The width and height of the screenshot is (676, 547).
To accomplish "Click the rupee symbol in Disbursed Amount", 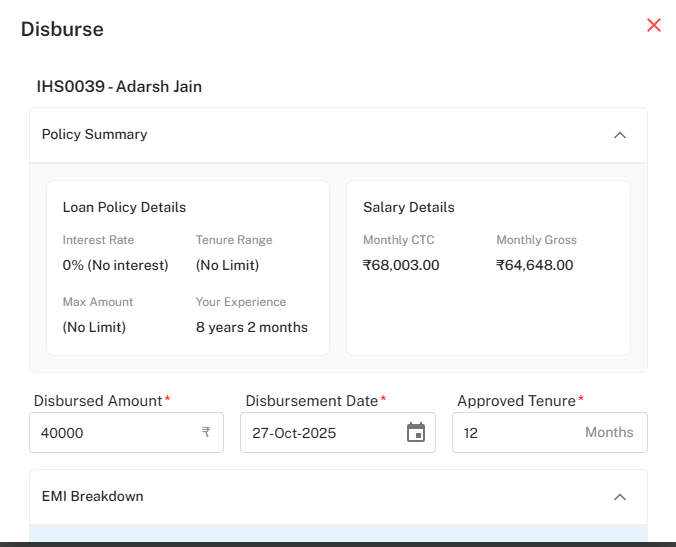I will click(x=206, y=433).
